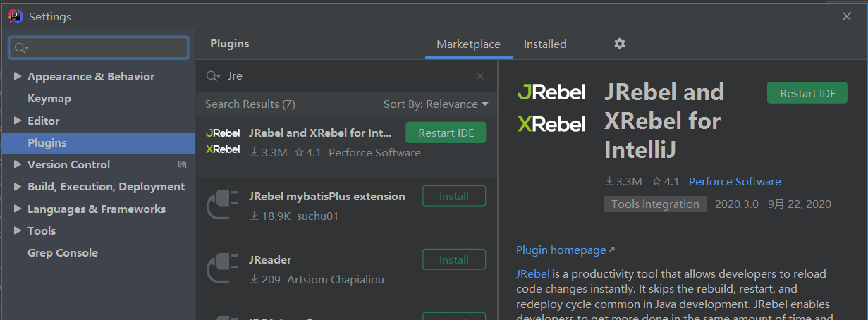Install the JReader plugin

[453, 260]
